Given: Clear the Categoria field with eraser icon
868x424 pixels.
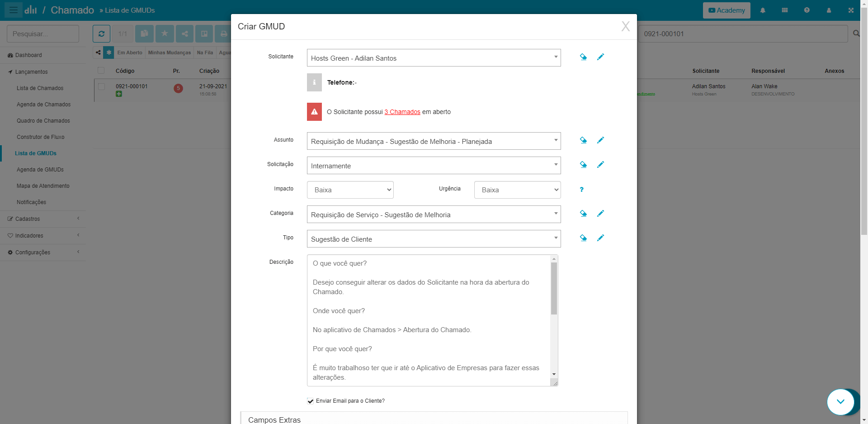Looking at the screenshot, I should pos(583,214).
